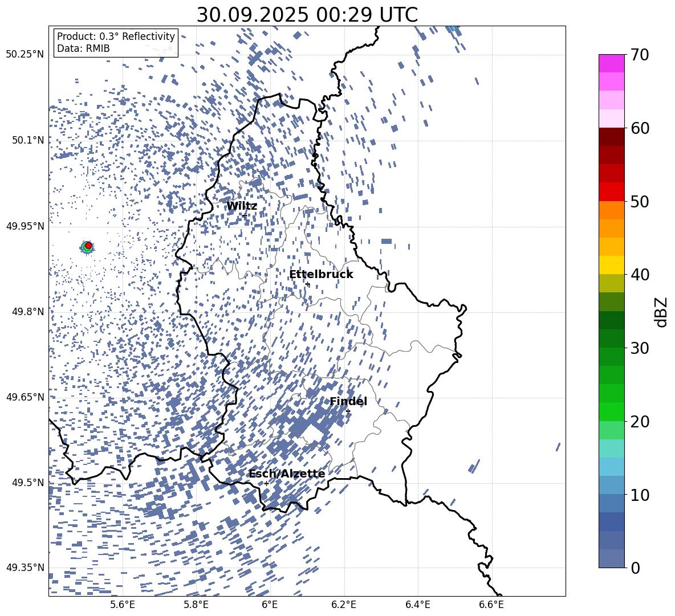The height and width of the screenshot is (616, 675).
Task: Click the Findel station cross marker
Action: 348,411
